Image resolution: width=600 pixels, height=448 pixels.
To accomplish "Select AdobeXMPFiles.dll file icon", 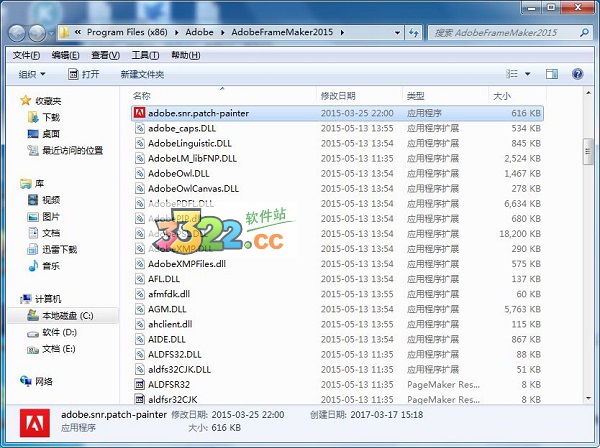I will click(x=140, y=264).
